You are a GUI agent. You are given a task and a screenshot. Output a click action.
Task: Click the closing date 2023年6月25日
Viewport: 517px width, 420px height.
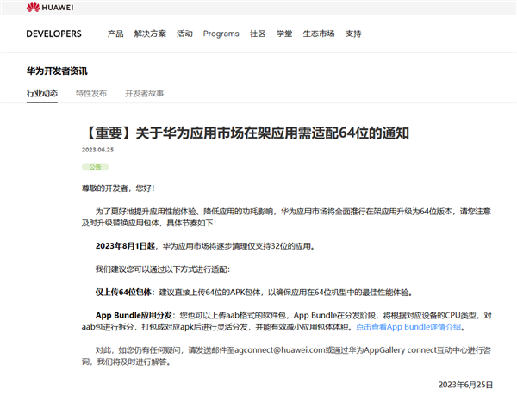(465, 385)
